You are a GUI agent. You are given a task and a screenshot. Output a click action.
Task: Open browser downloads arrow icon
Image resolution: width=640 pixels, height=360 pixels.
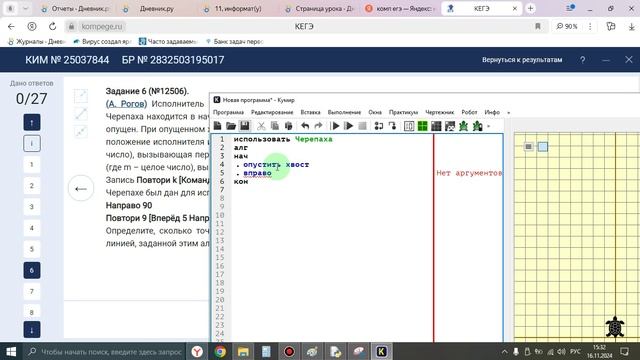coord(631,27)
